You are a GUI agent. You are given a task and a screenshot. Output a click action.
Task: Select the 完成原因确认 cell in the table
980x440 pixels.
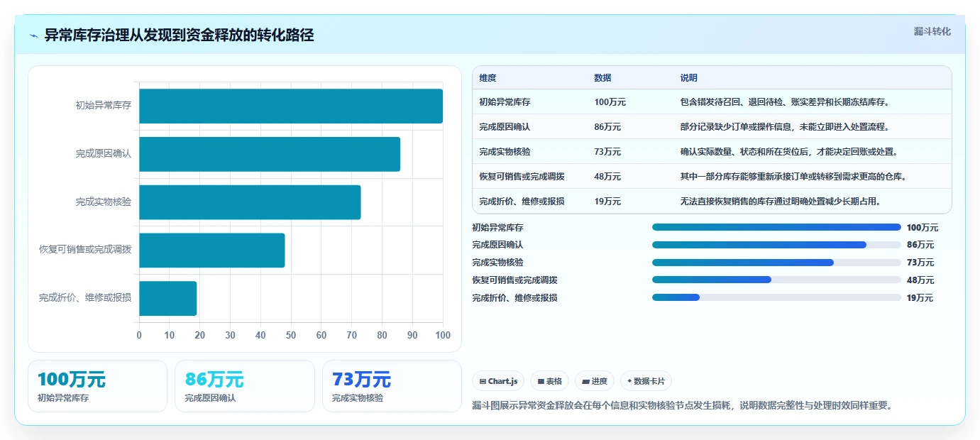click(x=505, y=127)
